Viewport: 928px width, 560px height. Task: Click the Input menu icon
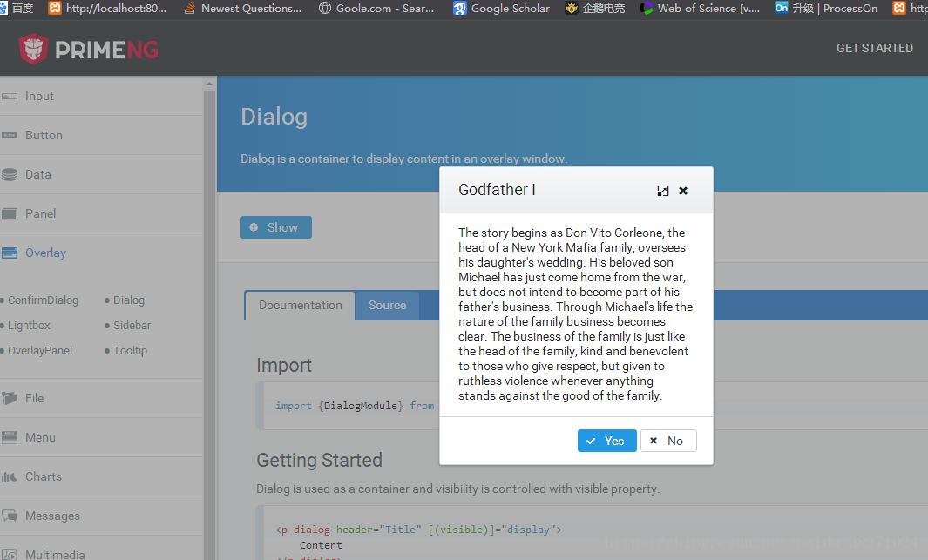pyautogui.click(x=10, y=96)
